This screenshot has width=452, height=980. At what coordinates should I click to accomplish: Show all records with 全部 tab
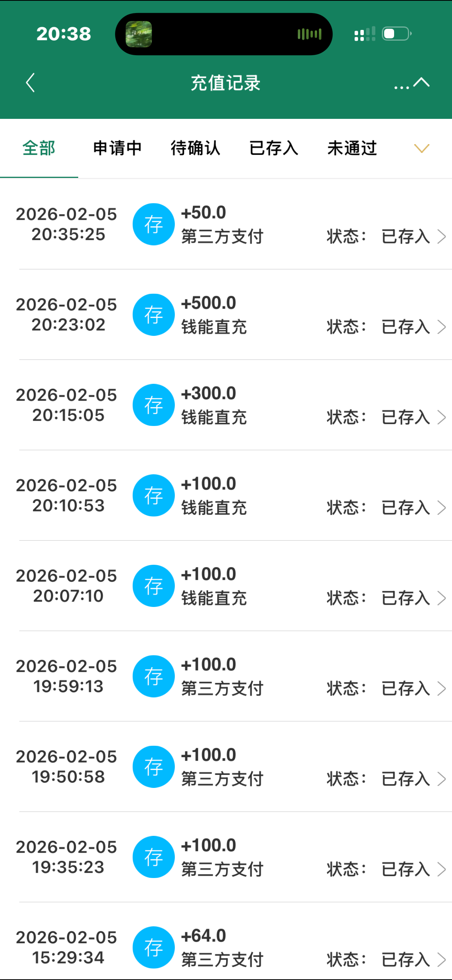coord(39,148)
